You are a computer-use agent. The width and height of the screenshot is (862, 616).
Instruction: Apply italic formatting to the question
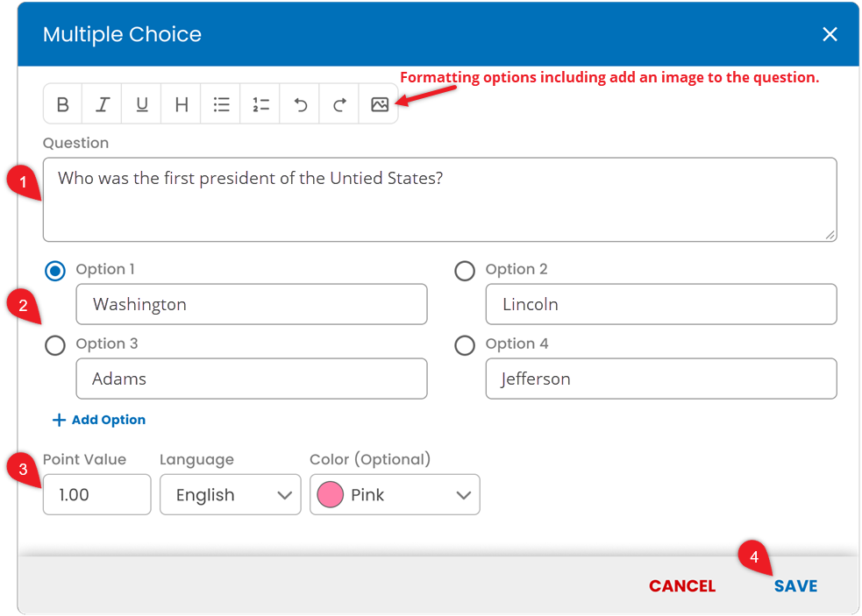[103, 104]
